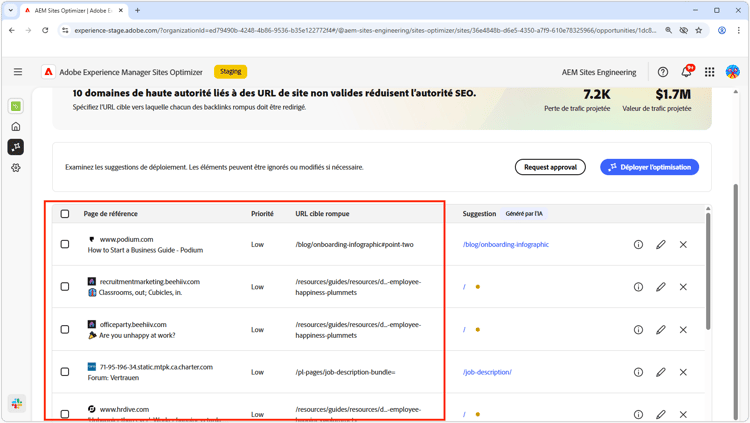This screenshot has width=750, height=423.
Task: Open the Chrome three-dot menu
Action: pos(739,30)
